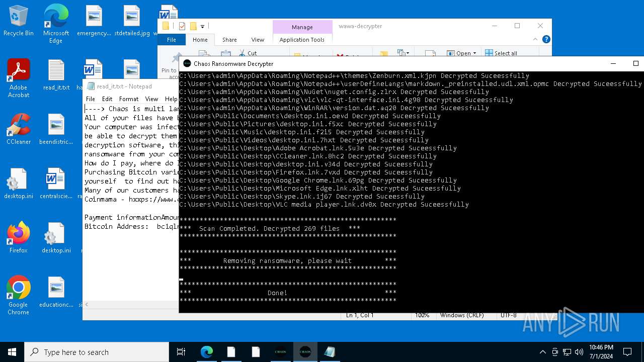
Task: Click Select all in the Explorer ribbon
Action: pos(501,53)
